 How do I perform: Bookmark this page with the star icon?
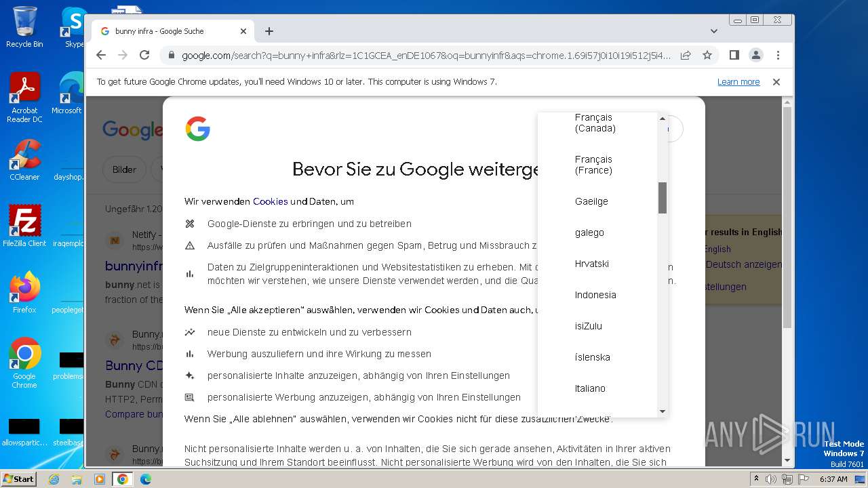coord(707,55)
